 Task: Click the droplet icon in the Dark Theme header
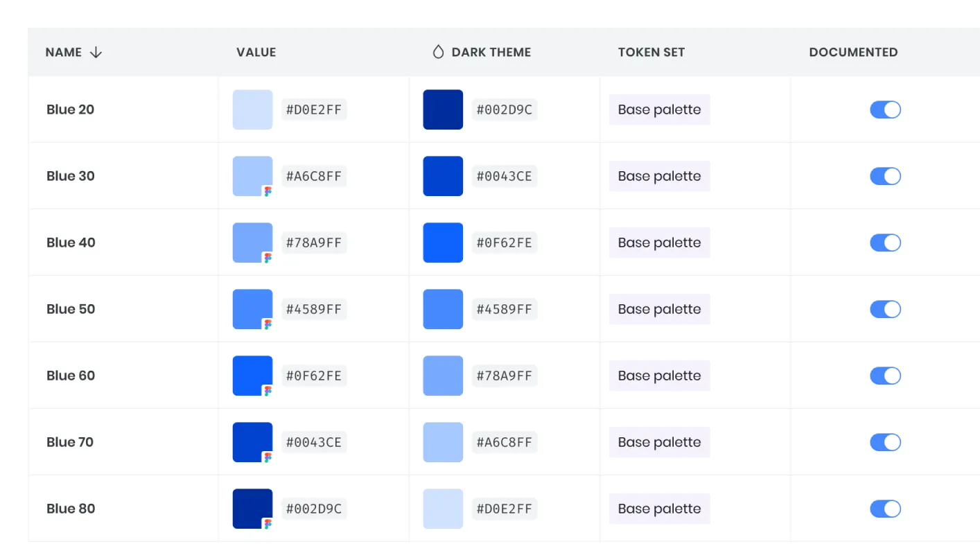click(x=437, y=51)
